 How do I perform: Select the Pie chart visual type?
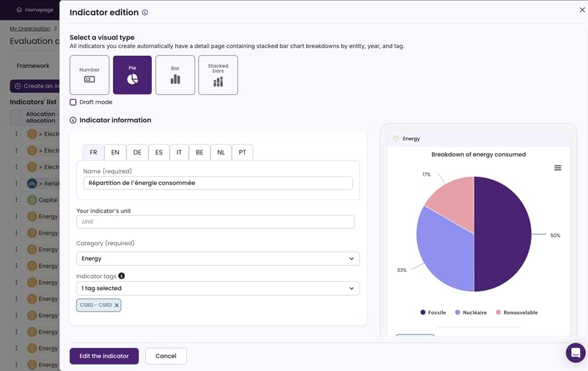(133, 75)
